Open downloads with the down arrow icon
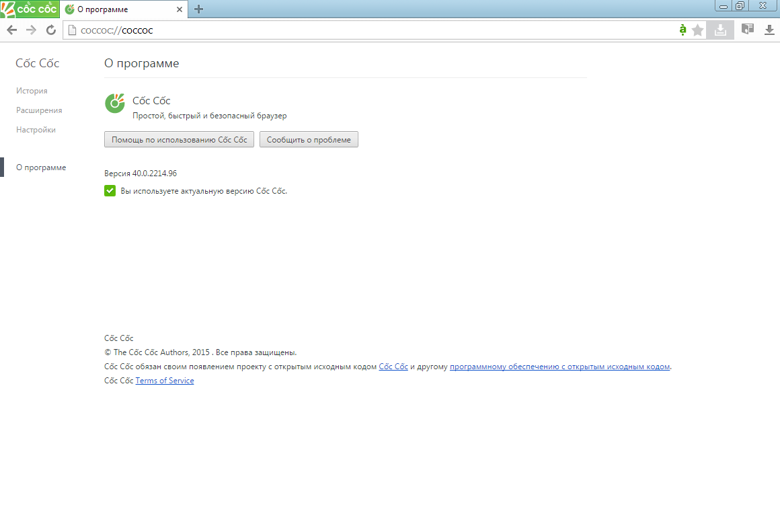780x532 pixels. 769,30
